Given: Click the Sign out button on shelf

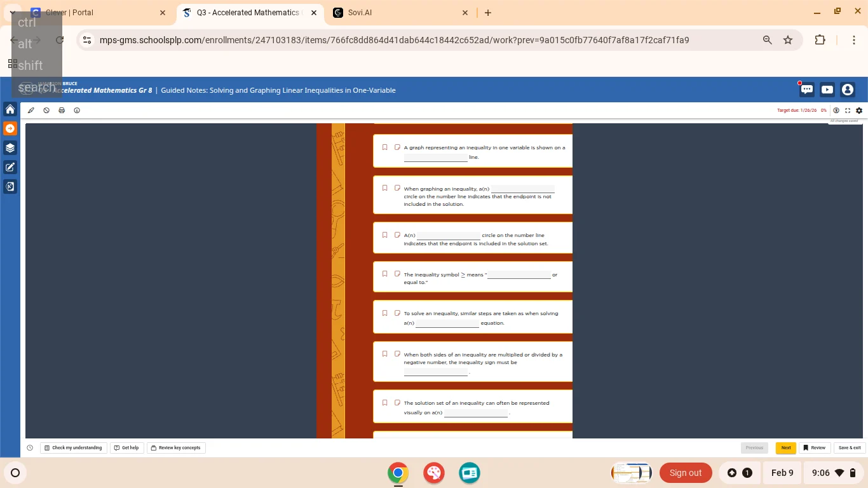Looking at the screenshot, I should (x=685, y=473).
